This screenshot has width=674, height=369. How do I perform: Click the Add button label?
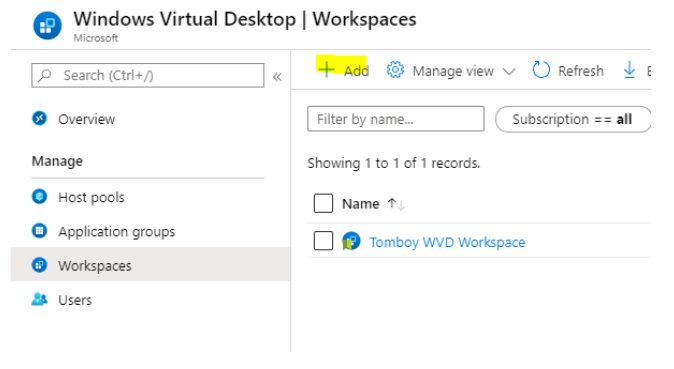pos(356,71)
